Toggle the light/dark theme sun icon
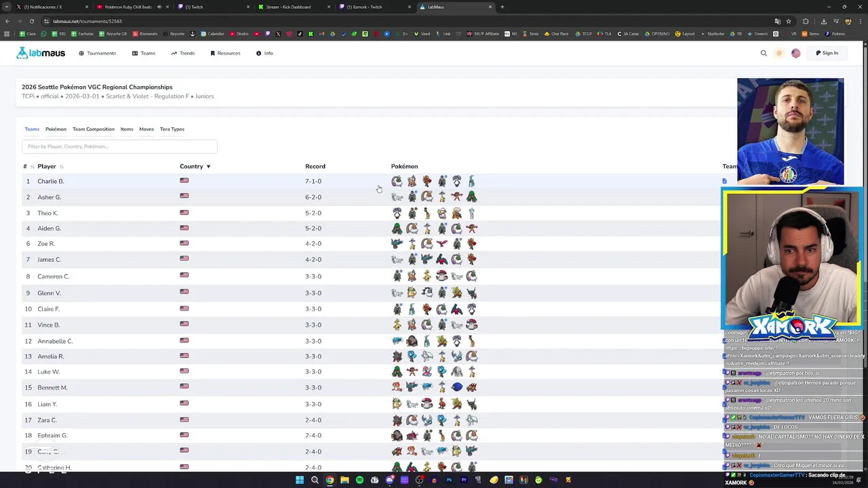 (x=779, y=53)
